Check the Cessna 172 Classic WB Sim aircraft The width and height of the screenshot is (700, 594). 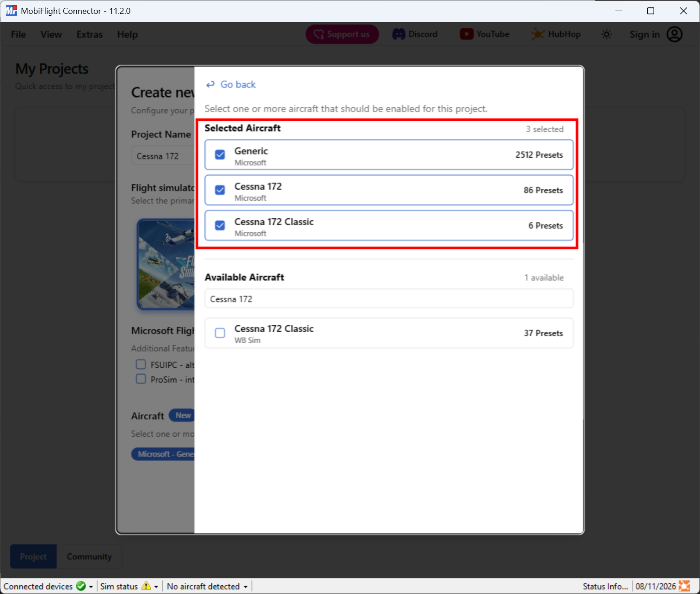(220, 333)
